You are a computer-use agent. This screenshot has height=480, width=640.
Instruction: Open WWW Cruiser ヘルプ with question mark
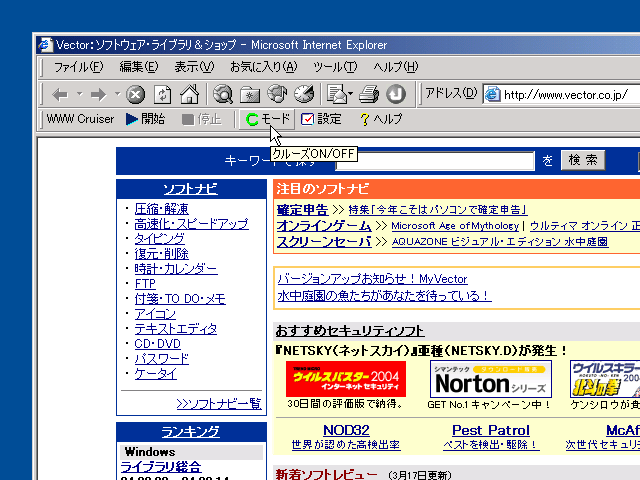[x=381, y=119]
